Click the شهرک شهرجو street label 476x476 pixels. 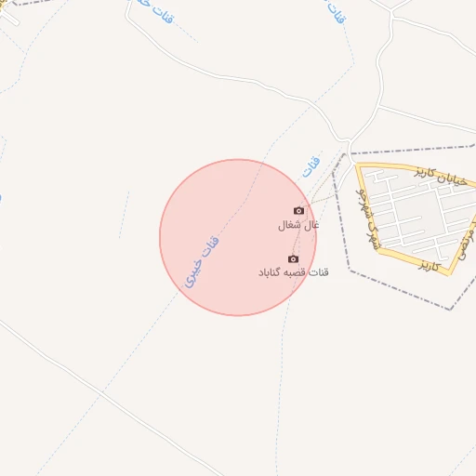368,218
